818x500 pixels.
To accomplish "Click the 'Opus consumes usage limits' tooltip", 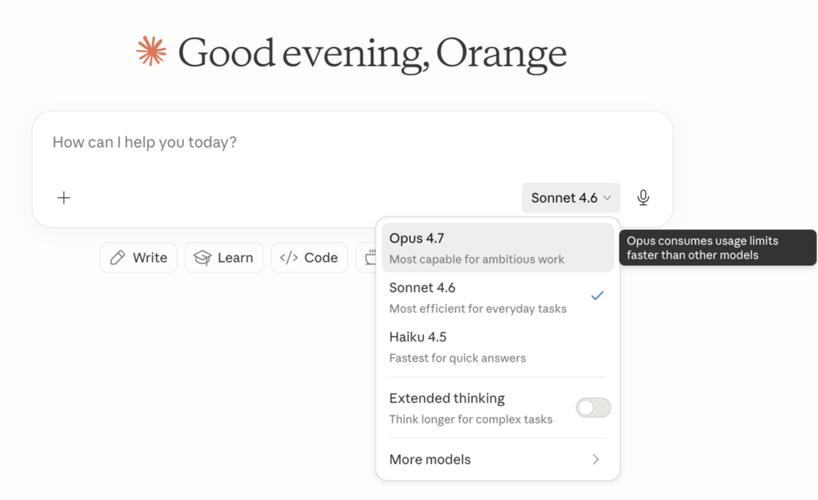I will point(718,248).
